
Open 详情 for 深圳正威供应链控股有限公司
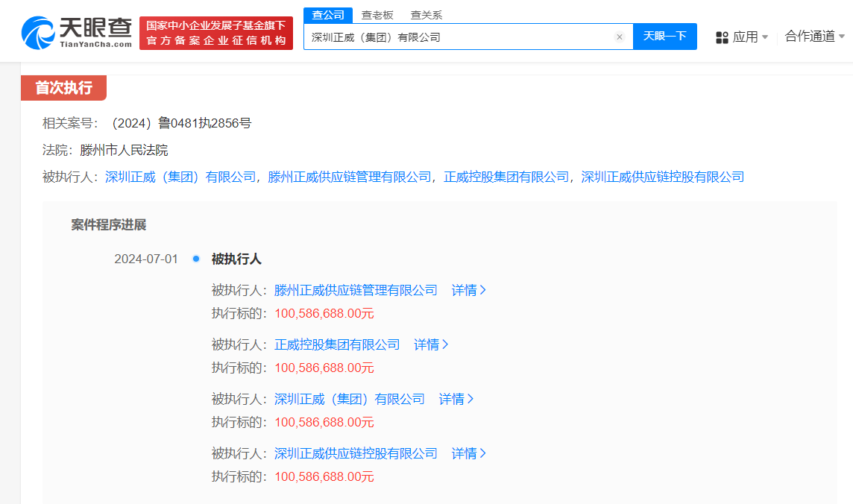point(469,453)
